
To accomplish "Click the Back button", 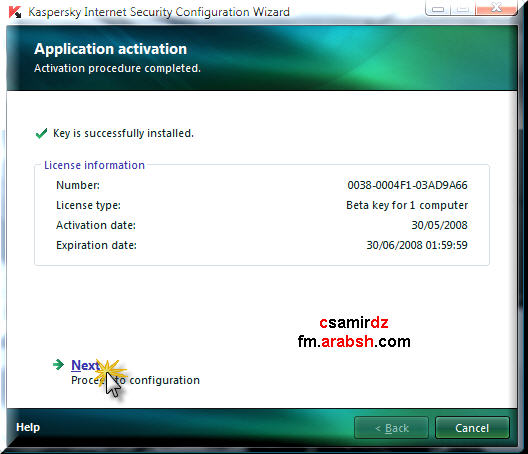I will [392, 428].
